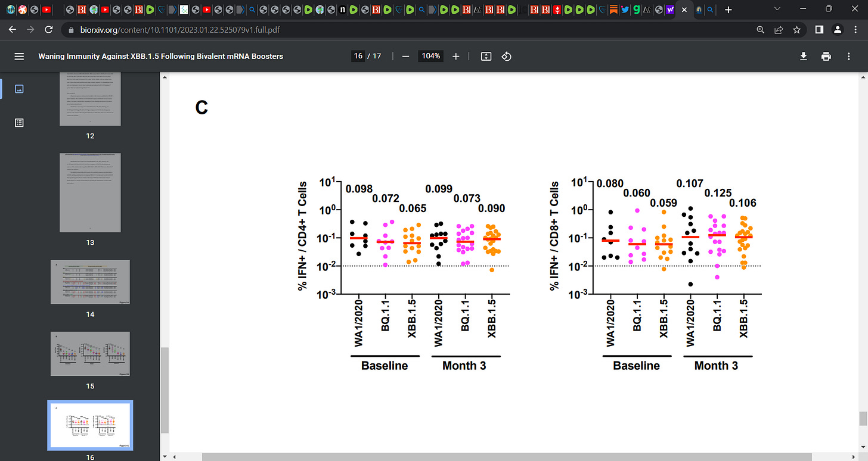Viewport: 868px width, 461px height.
Task: Open the document outline panel
Action: click(19, 122)
